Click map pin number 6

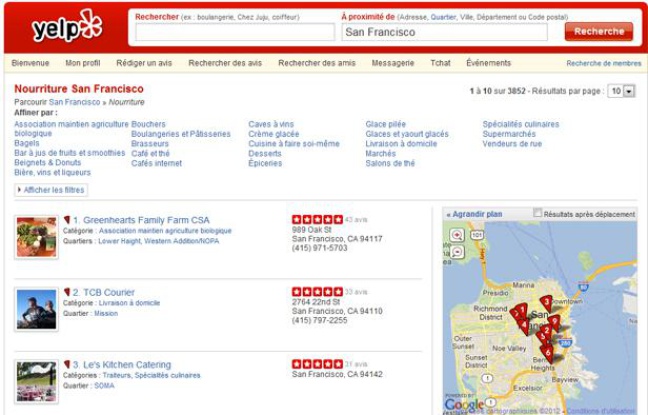tap(548, 354)
